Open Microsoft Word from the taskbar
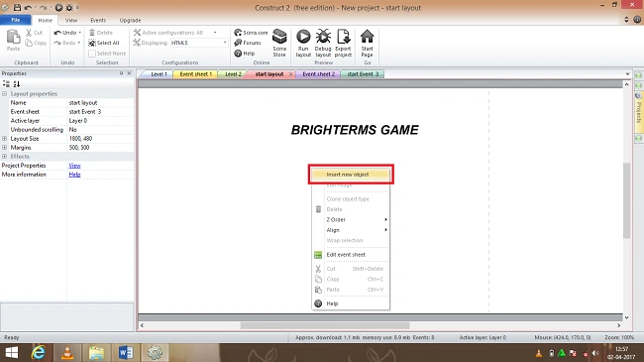The height and width of the screenshot is (362, 644). 126,352
